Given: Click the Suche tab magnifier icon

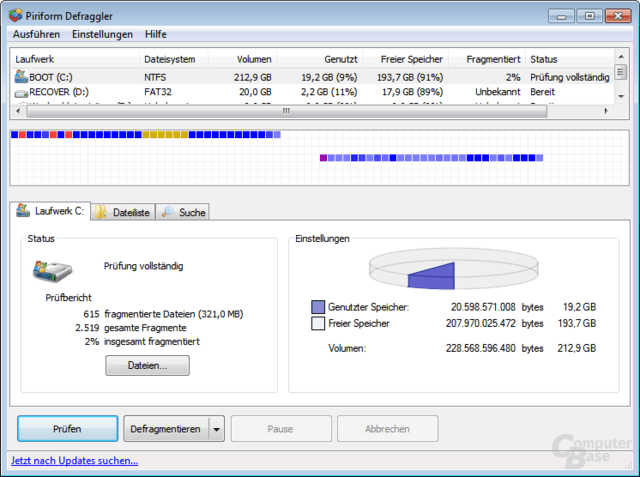Looking at the screenshot, I should pos(167,212).
